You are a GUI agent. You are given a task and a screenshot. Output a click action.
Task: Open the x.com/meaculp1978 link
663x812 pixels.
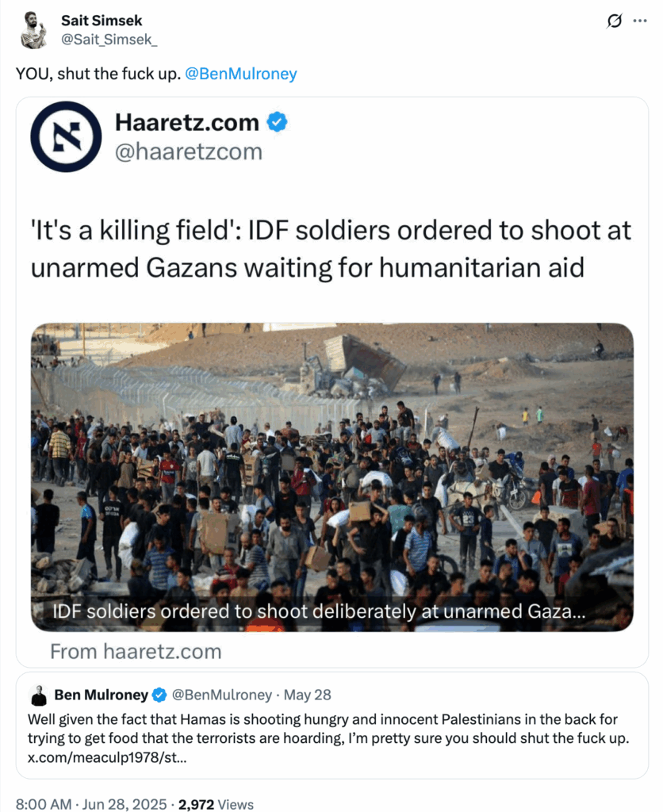coord(107,757)
